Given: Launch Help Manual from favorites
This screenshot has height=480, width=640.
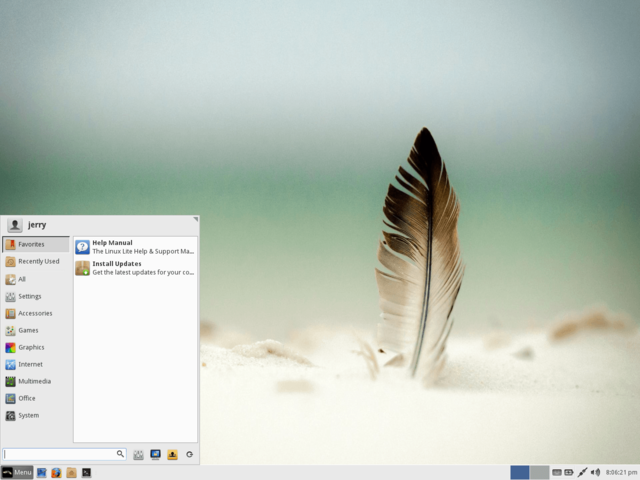Looking at the screenshot, I should 136,247.
